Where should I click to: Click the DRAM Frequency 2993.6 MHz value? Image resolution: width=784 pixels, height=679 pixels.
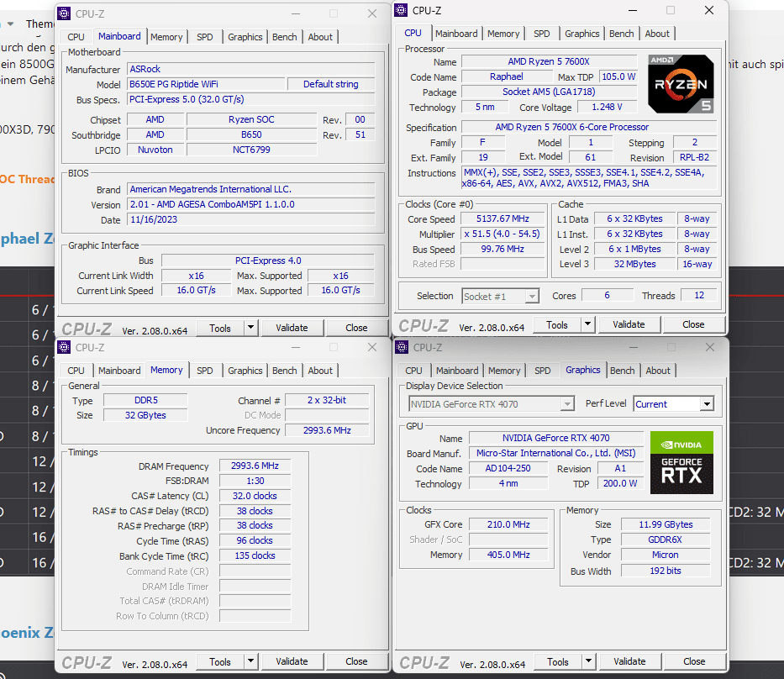coord(255,466)
